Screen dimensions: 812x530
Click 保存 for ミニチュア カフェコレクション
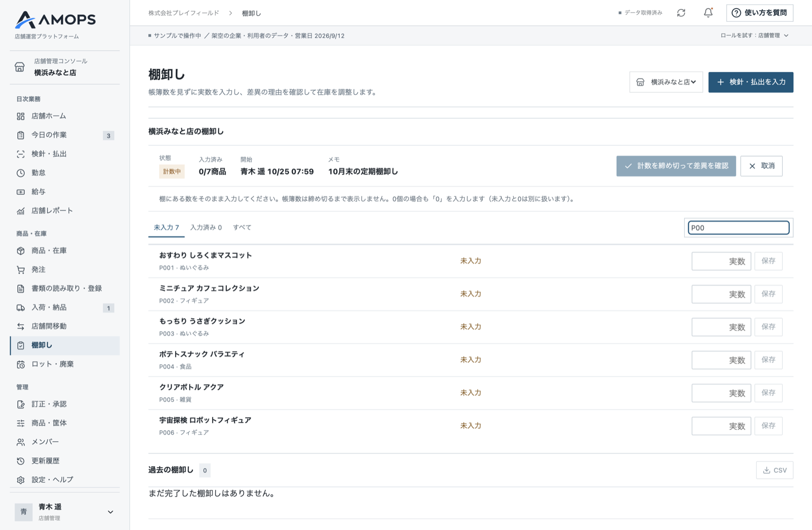coord(768,294)
